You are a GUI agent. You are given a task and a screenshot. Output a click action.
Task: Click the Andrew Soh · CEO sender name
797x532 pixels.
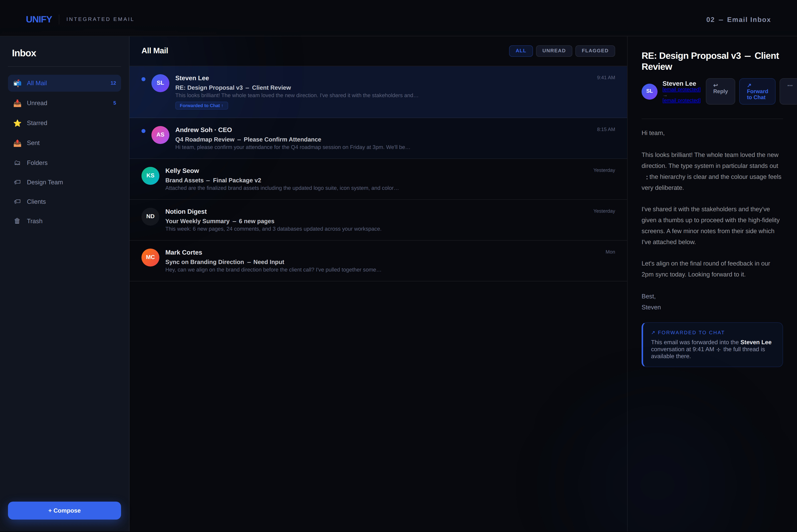click(203, 130)
